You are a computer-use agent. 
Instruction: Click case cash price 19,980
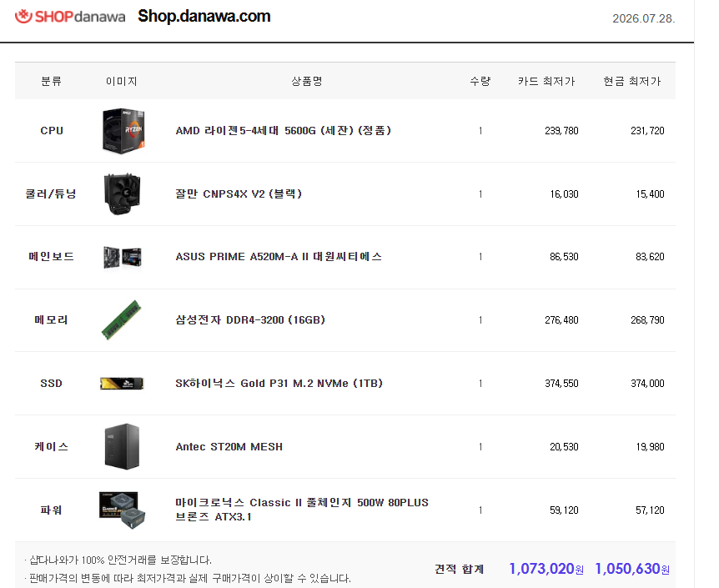coord(650,447)
